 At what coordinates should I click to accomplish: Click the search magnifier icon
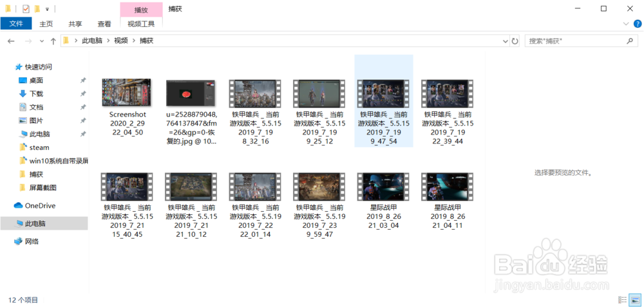click(x=629, y=41)
